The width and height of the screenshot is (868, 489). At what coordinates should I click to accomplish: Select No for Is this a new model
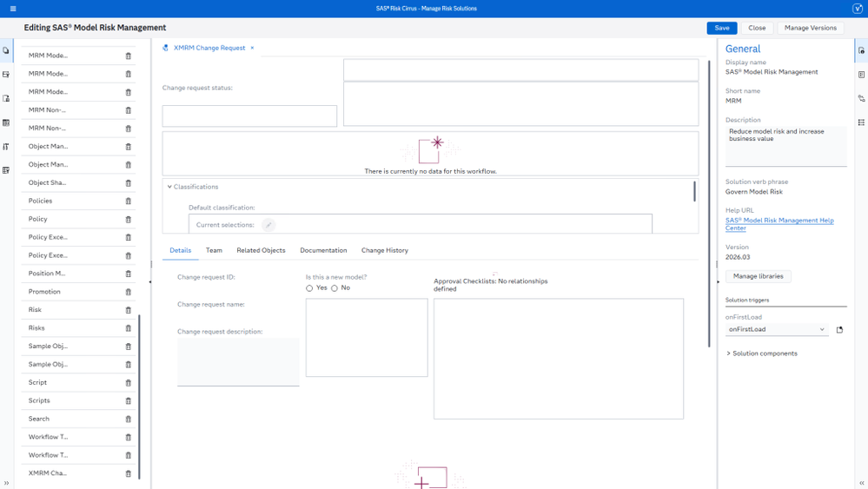pyautogui.click(x=335, y=288)
